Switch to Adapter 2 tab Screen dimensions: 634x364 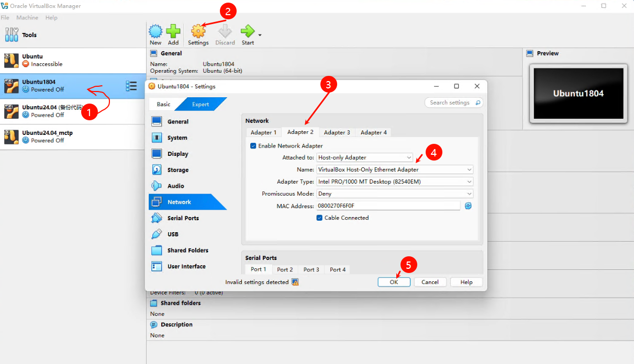click(x=301, y=132)
